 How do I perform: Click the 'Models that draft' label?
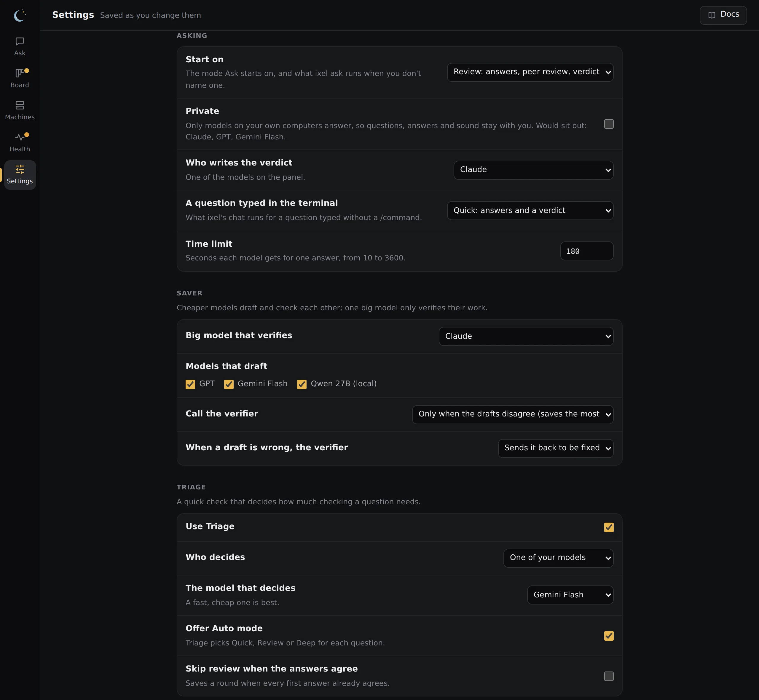tap(227, 366)
